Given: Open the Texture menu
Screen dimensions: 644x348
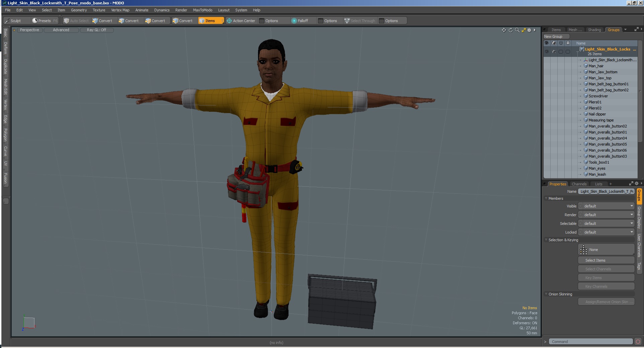Looking at the screenshot, I should pyautogui.click(x=99, y=10).
